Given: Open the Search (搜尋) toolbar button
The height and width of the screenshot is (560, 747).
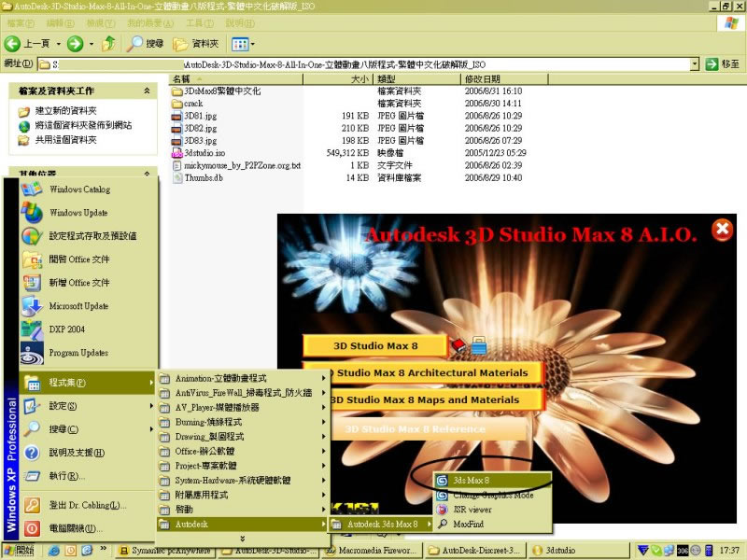Looking at the screenshot, I should 146,44.
